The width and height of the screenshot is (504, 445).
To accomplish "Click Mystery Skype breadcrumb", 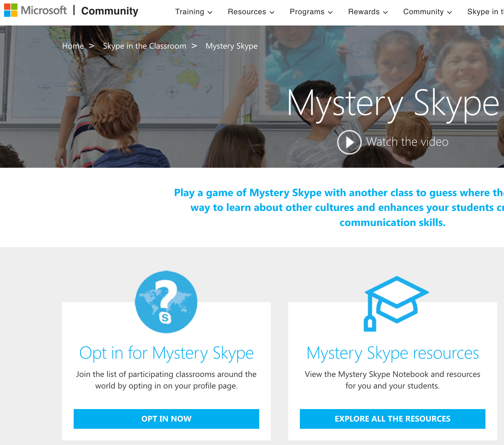I will pyautogui.click(x=231, y=46).
